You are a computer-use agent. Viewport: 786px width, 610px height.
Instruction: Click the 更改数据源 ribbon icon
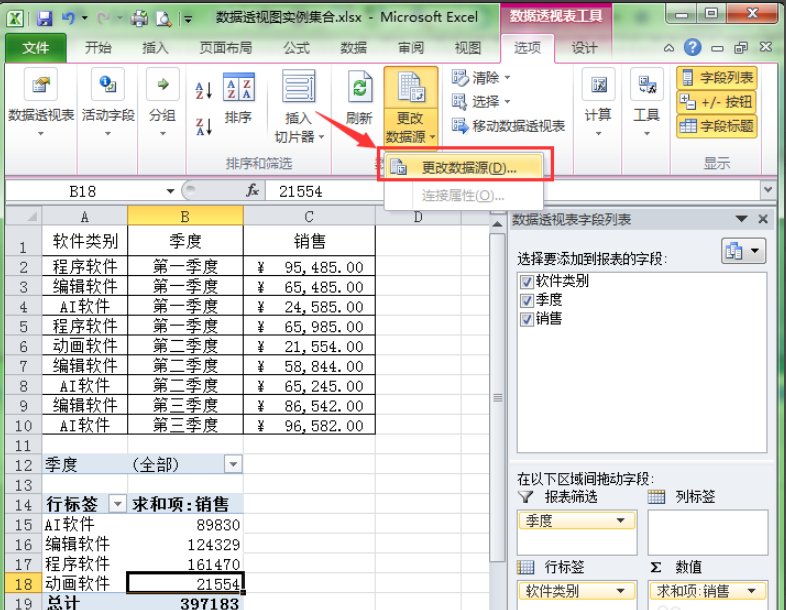pyautogui.click(x=411, y=86)
